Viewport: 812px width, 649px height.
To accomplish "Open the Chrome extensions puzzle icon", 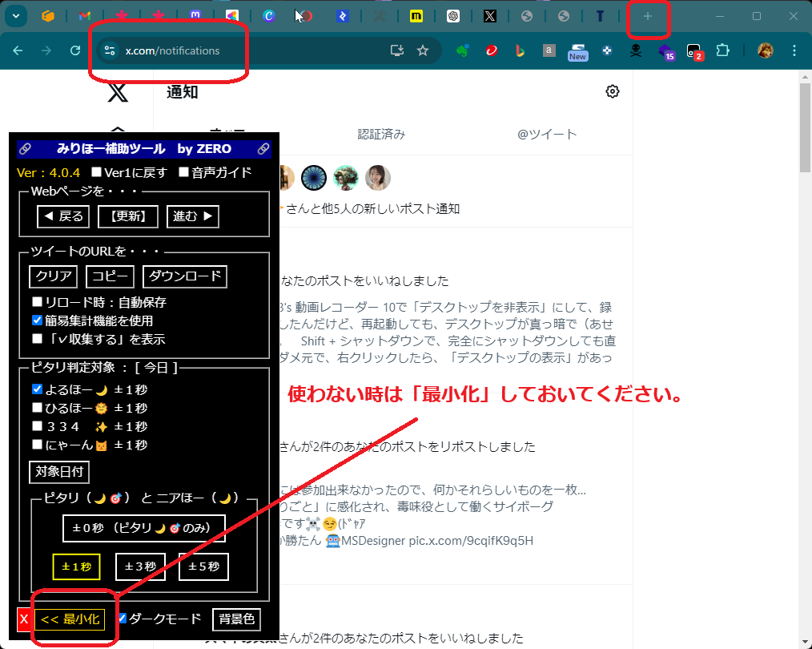I will click(723, 50).
